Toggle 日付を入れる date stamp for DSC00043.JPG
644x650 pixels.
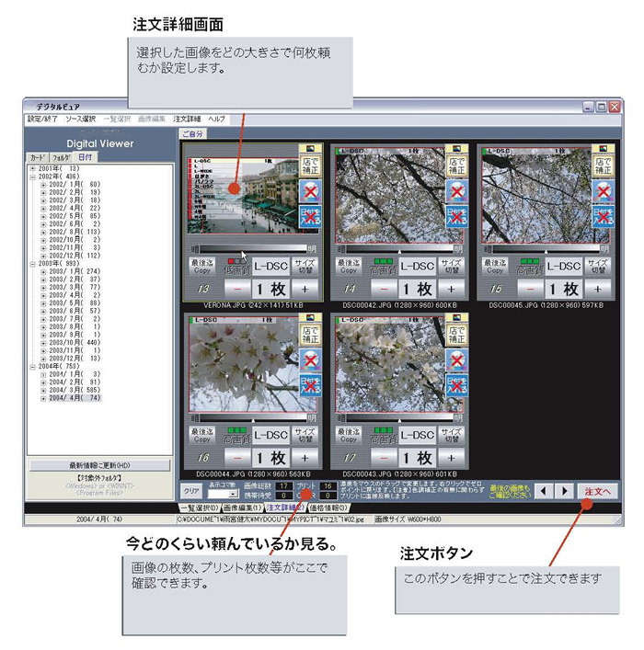pos(457,385)
